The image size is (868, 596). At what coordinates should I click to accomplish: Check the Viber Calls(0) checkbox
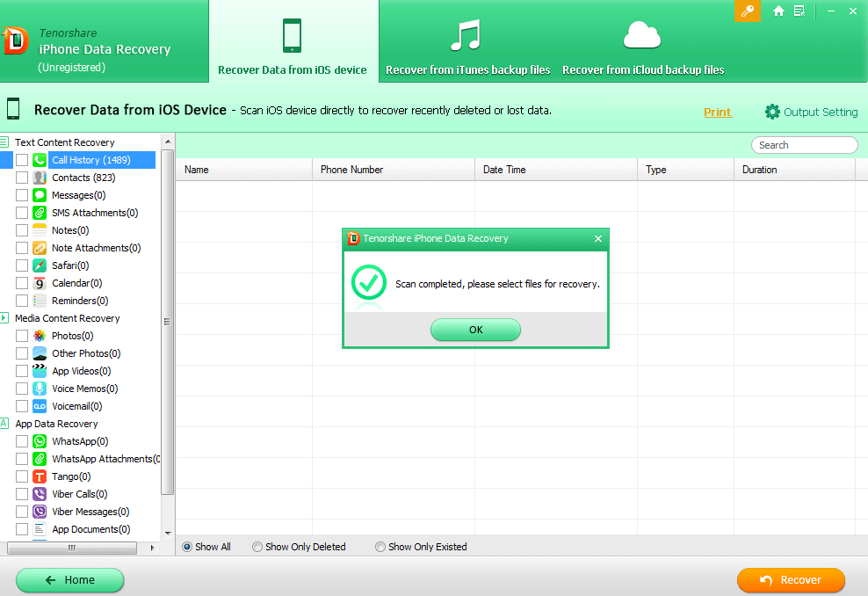(x=22, y=494)
